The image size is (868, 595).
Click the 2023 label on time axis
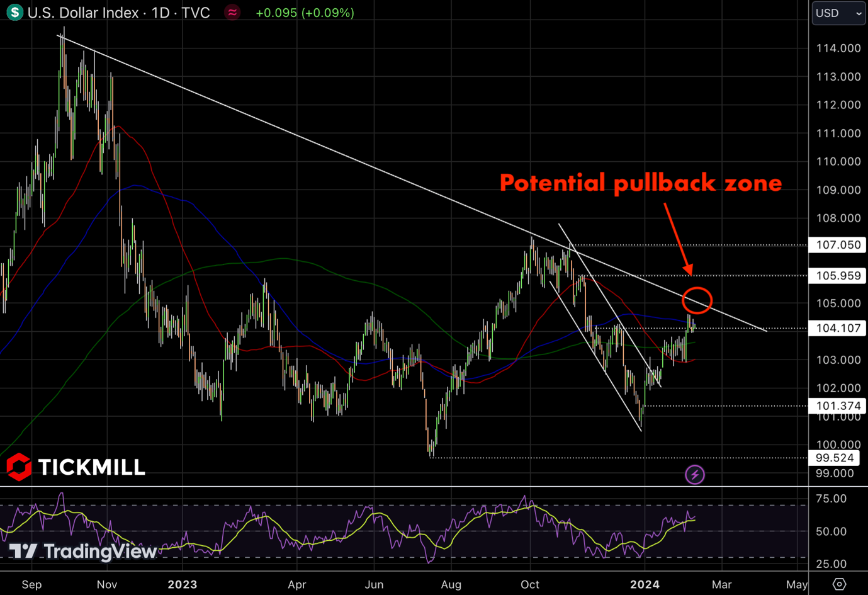pyautogui.click(x=183, y=584)
